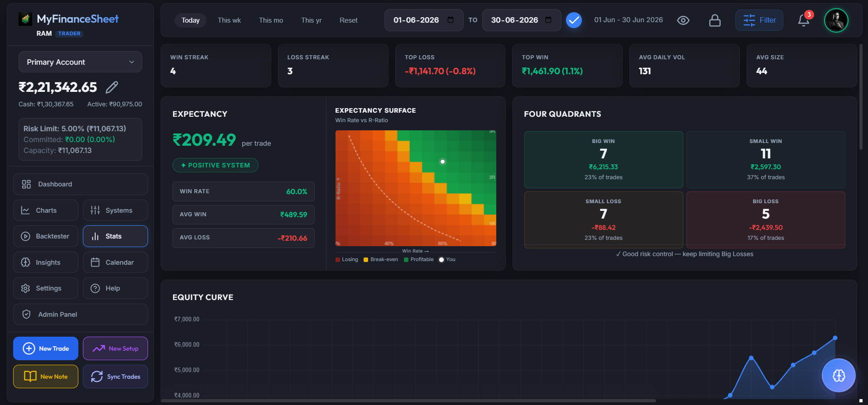Open calendar picker for start date

click(x=451, y=20)
